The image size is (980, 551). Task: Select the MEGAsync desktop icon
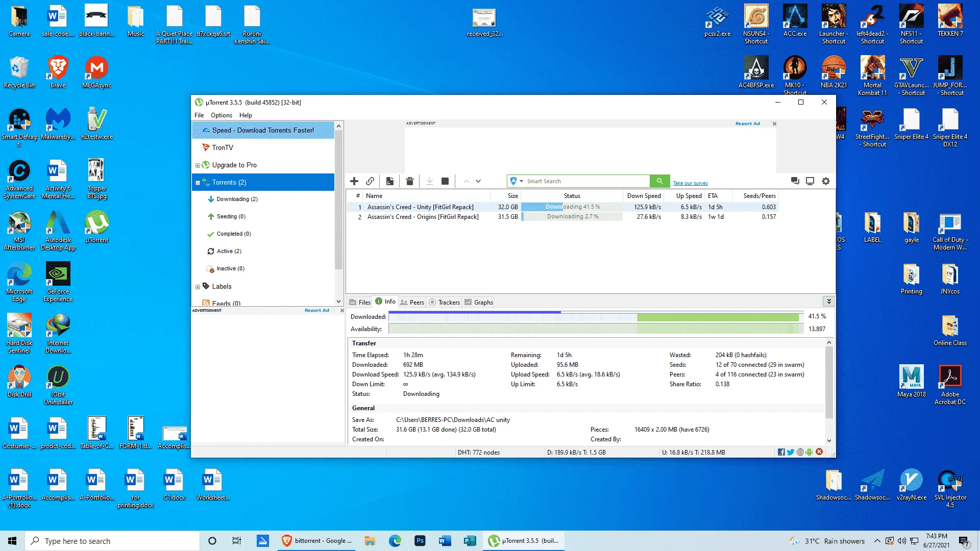click(x=96, y=72)
